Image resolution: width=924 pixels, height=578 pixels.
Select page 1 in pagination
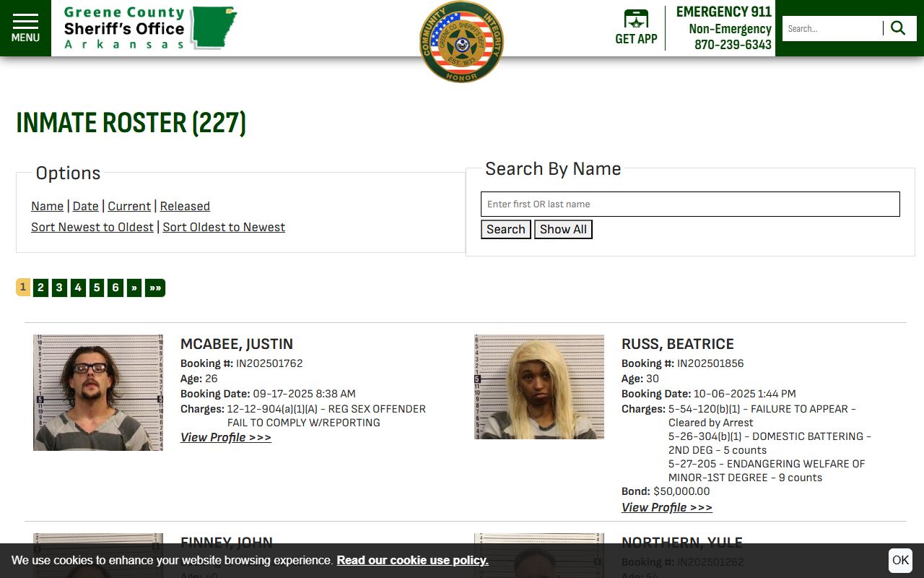click(23, 288)
